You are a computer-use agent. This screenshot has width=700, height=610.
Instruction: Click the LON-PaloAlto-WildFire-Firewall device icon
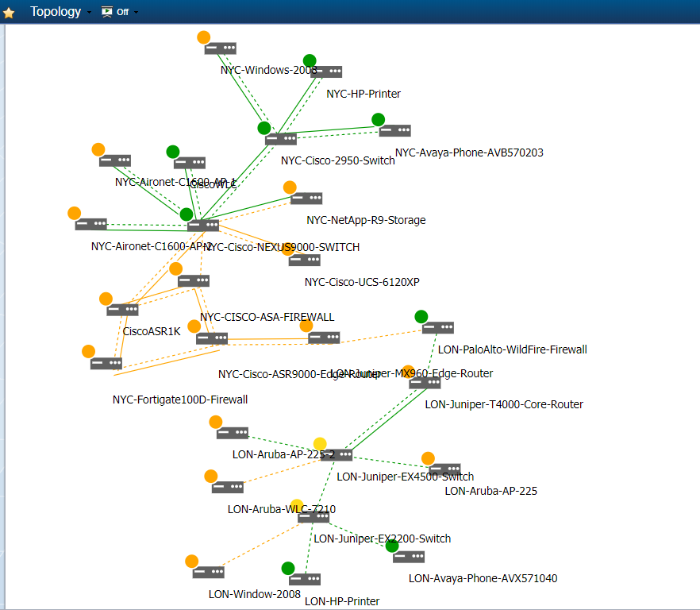438,327
